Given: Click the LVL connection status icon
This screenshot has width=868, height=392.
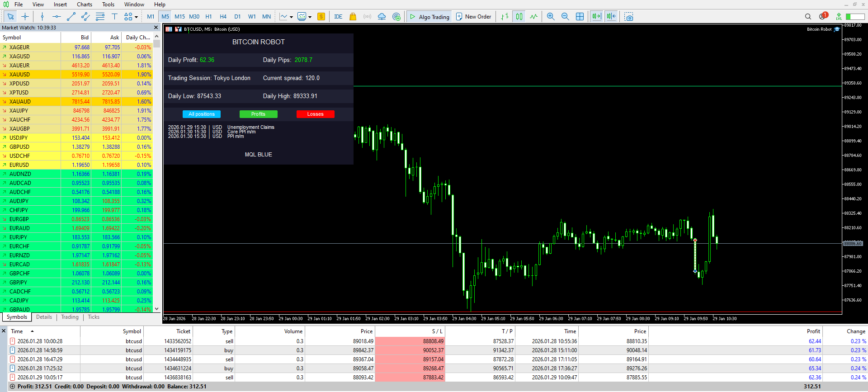Looking at the screenshot, I should [x=839, y=17].
